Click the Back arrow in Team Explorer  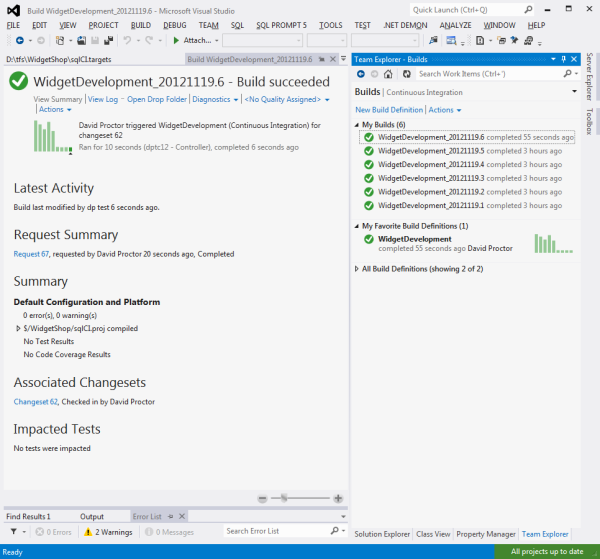[361, 74]
